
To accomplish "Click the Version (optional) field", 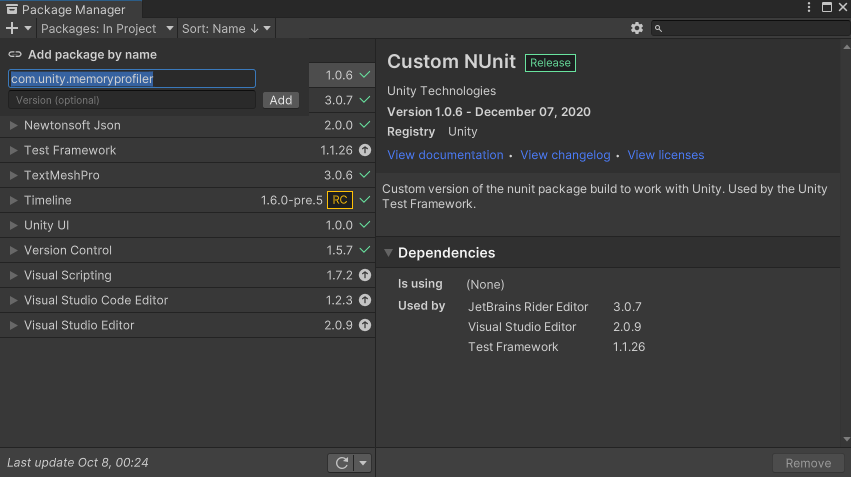I will [132, 100].
